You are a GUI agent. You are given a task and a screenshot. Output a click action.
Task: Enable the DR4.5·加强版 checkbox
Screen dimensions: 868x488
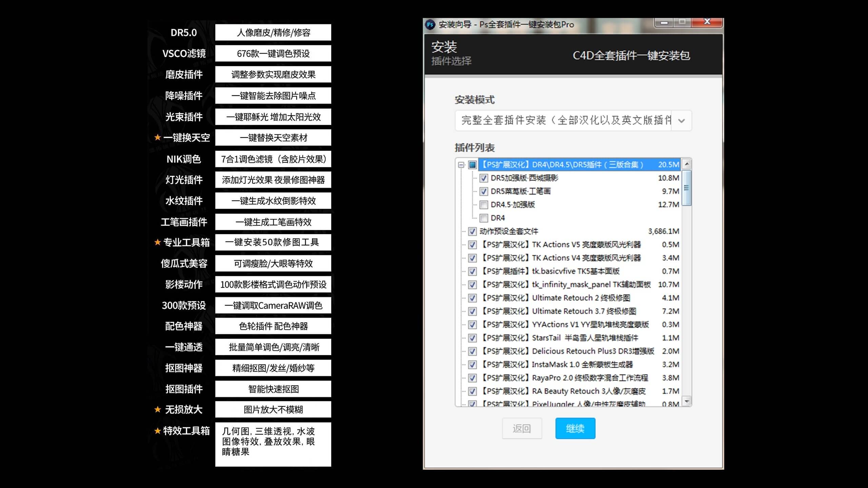coord(484,205)
